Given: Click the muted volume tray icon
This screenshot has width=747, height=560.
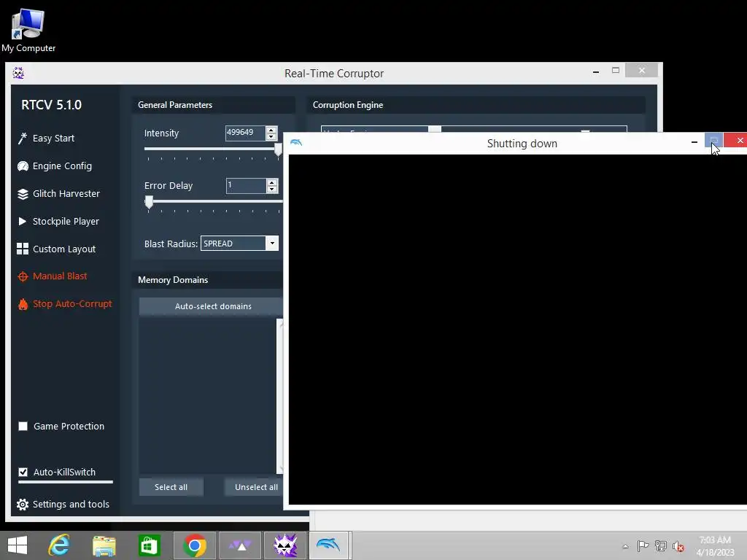Looking at the screenshot, I should (x=678, y=546).
